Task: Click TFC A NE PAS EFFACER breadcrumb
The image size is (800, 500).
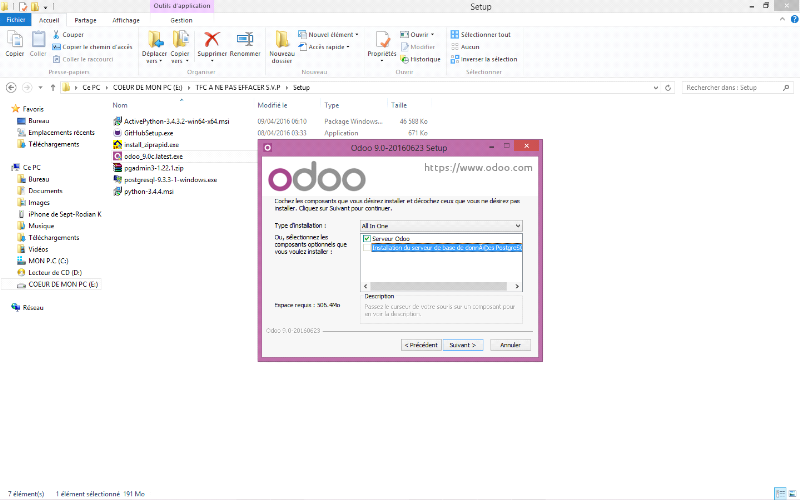Action: [238, 88]
